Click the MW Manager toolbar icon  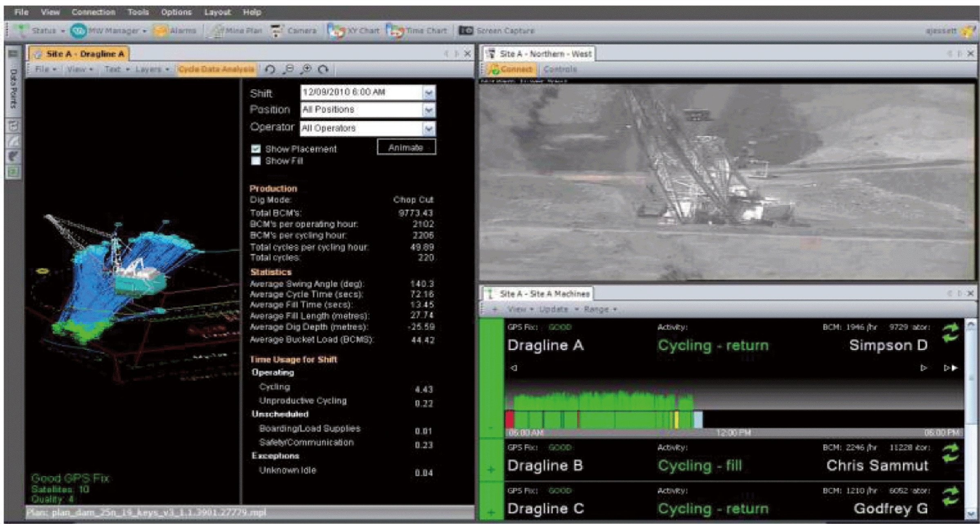click(78, 31)
